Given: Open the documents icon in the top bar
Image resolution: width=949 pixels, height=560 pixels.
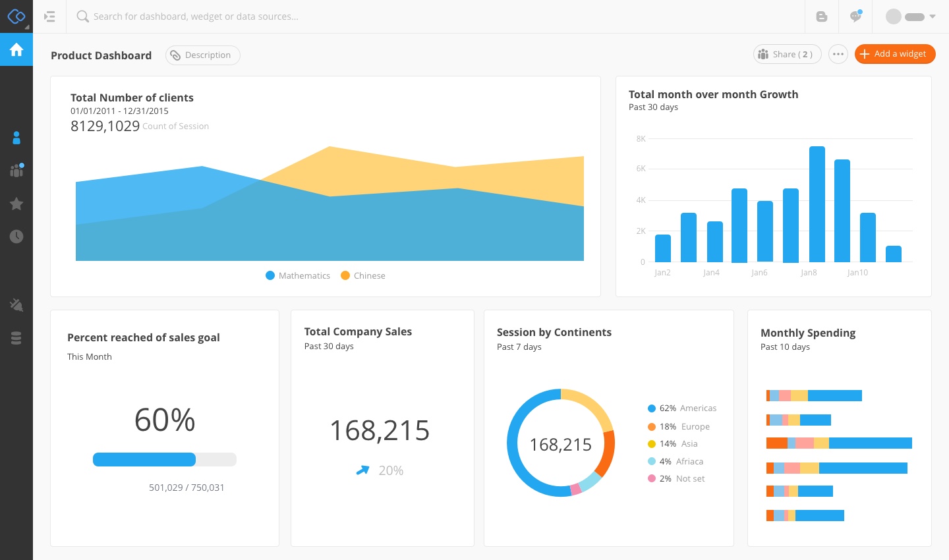Looking at the screenshot, I should (821, 16).
